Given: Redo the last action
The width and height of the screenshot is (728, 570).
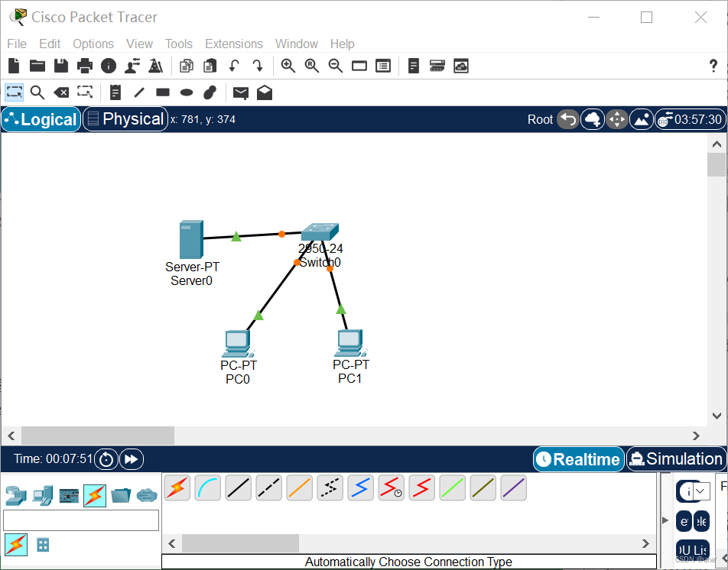Looking at the screenshot, I should pos(258,66).
